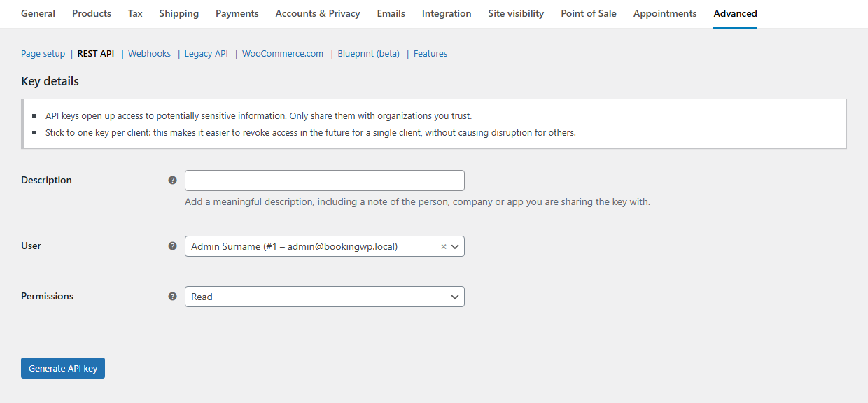Click the Generate API key button
This screenshot has width=868, height=403.
tap(62, 367)
